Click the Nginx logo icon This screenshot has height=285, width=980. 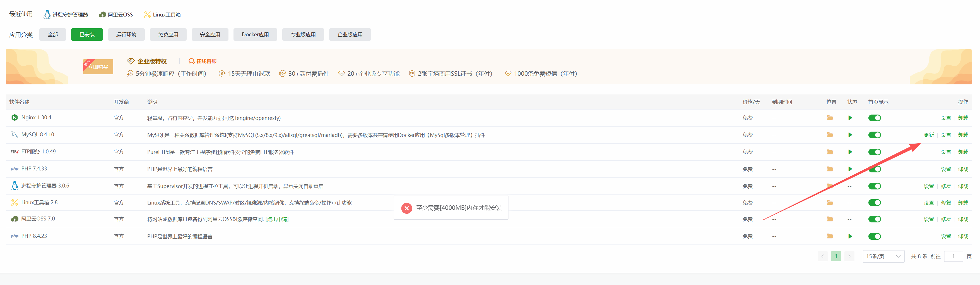15,117
